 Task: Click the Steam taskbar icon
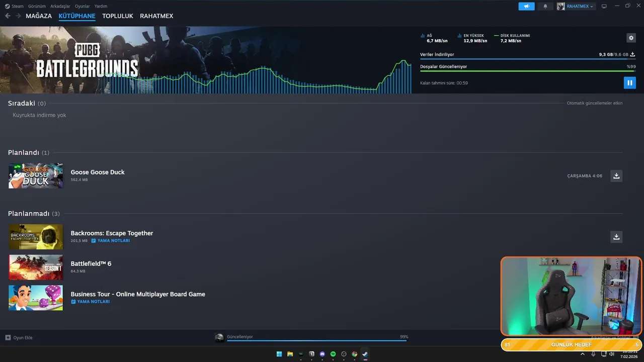point(365,354)
